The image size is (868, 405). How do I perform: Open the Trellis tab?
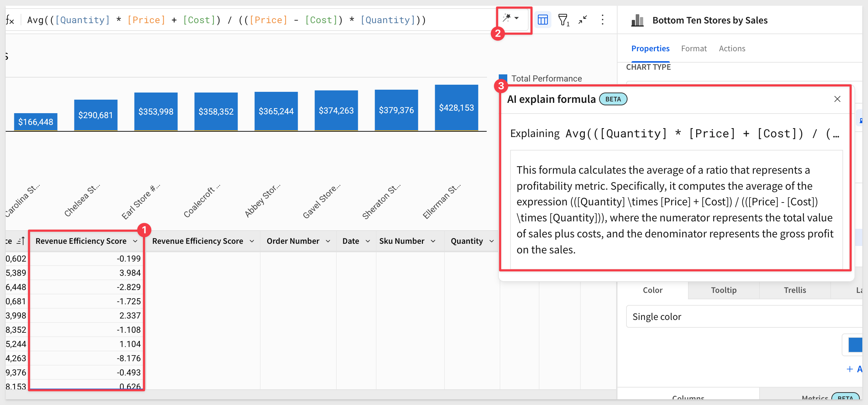(795, 290)
